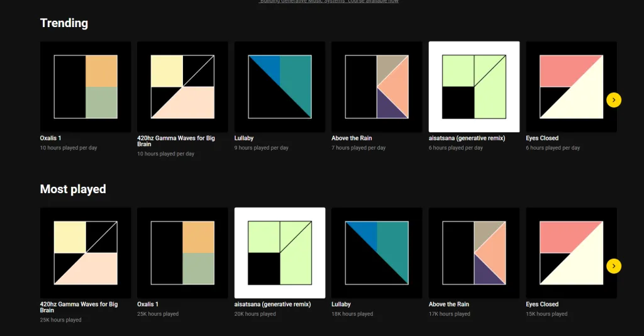Click 'aisatsana (generative remix)' Most played title
Screen dimensions: 644x336
coord(273,305)
